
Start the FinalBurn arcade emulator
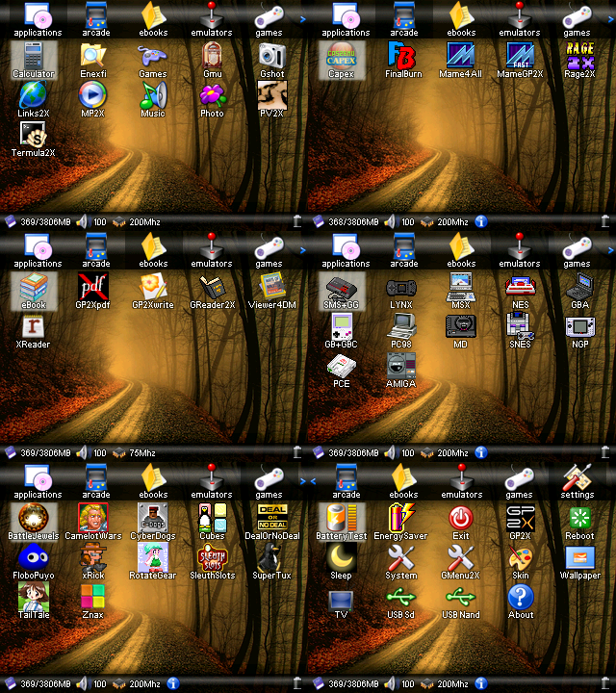pyautogui.click(x=401, y=60)
